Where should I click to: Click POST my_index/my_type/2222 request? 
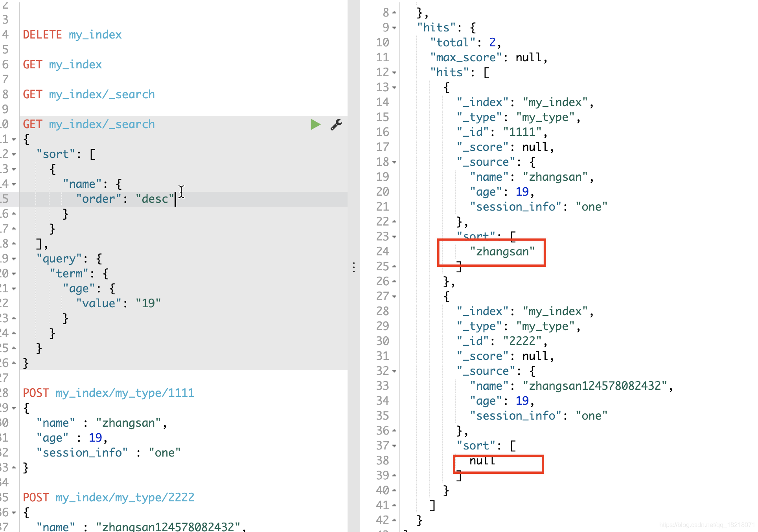pyautogui.click(x=109, y=497)
